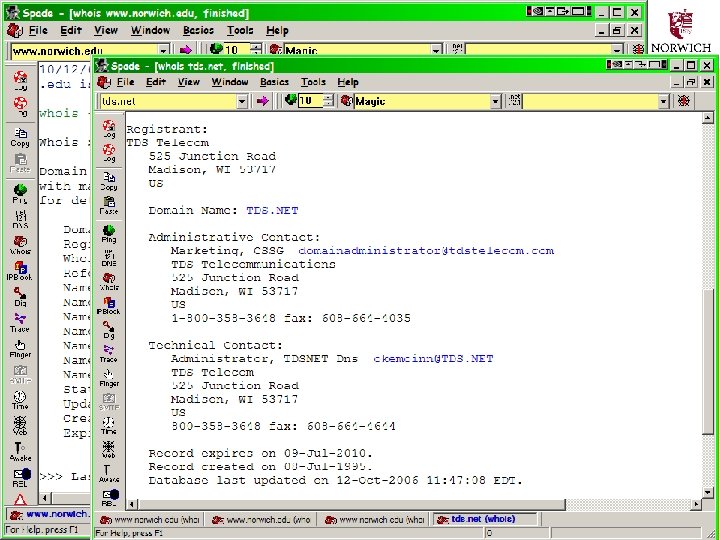This screenshot has width=720, height=540.
Task: Toggle the Awake tool in the tds.net window sidebar
Action: click(x=109, y=473)
